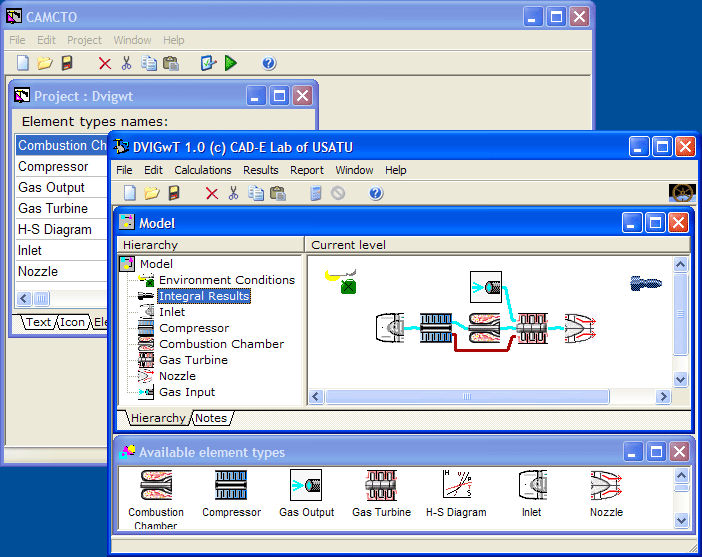Viewport: 702px width, 557px height.
Task: Open Results menu
Action: [261, 170]
